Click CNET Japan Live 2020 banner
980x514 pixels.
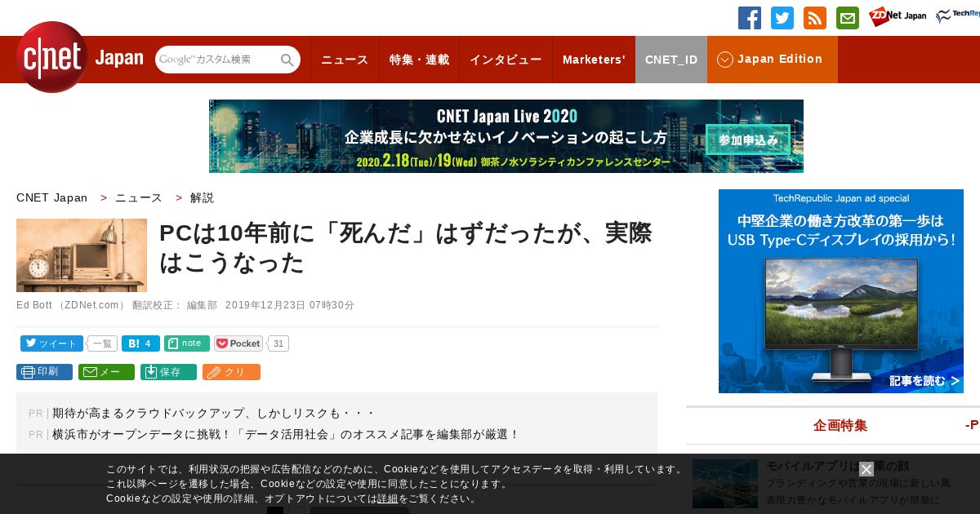(x=506, y=136)
